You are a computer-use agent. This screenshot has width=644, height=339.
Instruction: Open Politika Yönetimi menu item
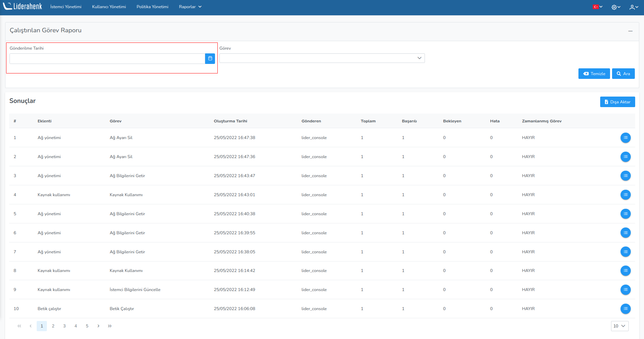click(152, 7)
